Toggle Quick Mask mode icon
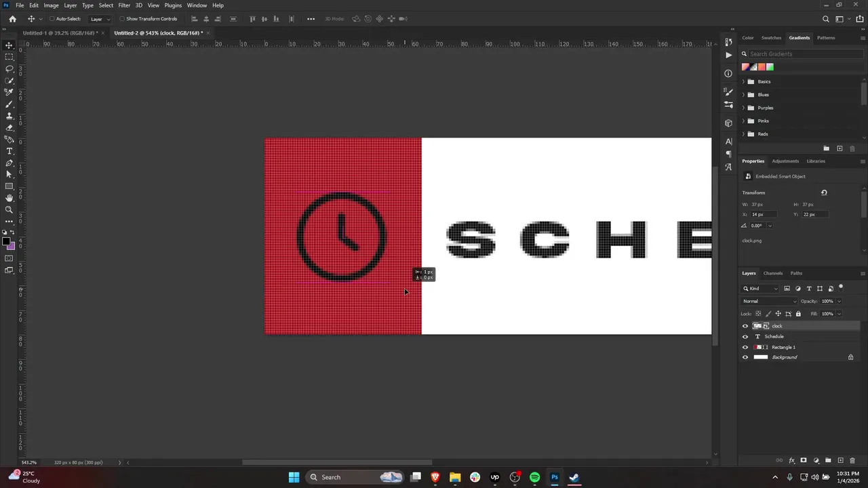 pos(9,258)
